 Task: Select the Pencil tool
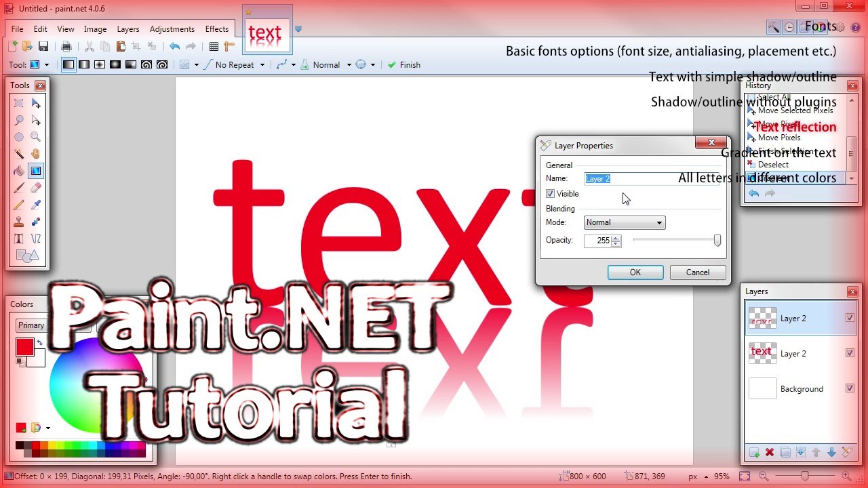tap(19, 205)
